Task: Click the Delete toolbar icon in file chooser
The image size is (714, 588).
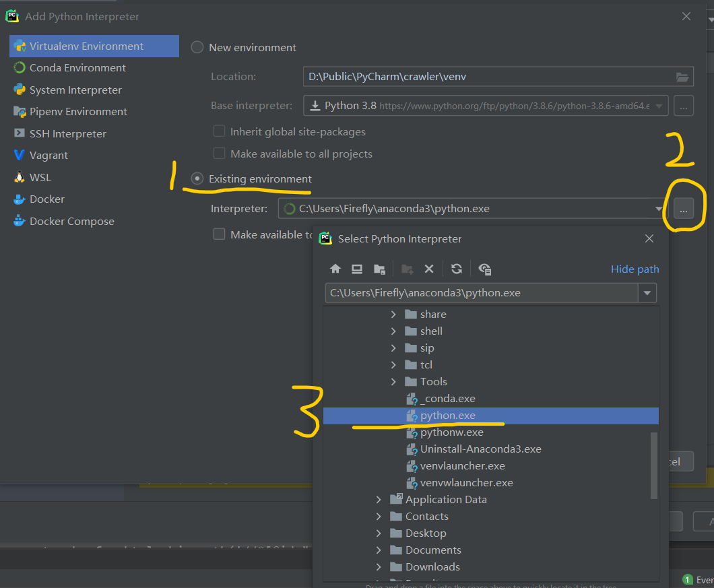Action: point(429,269)
